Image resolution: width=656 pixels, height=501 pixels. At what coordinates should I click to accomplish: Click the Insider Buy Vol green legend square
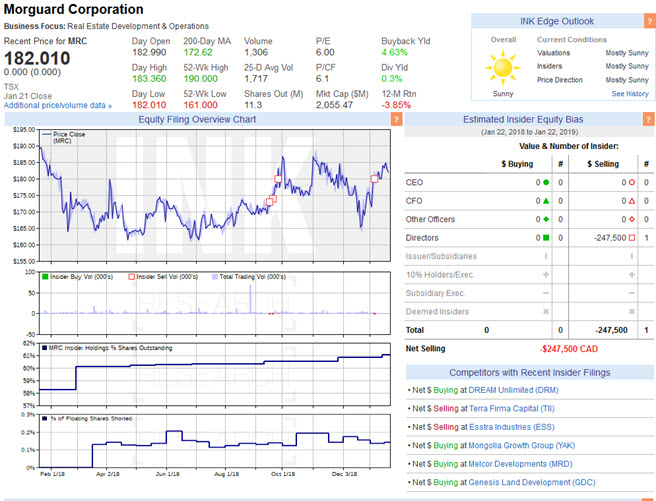(x=45, y=276)
